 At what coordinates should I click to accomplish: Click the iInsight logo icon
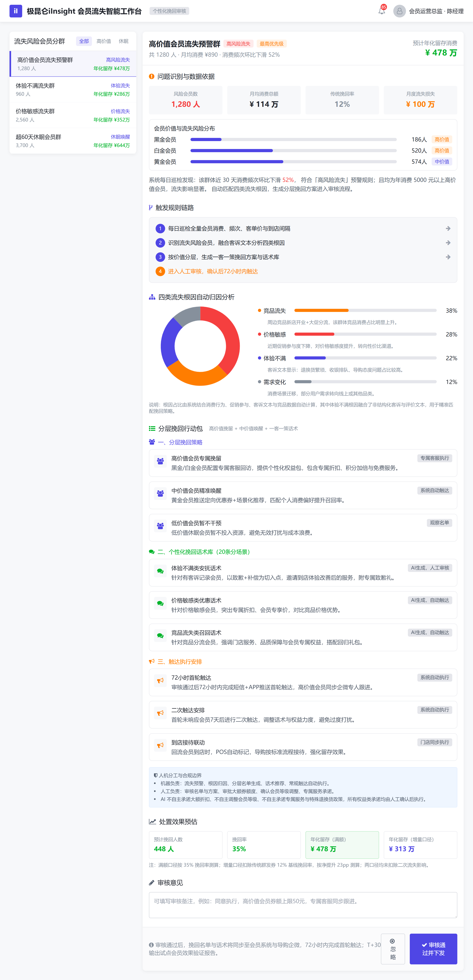point(16,11)
